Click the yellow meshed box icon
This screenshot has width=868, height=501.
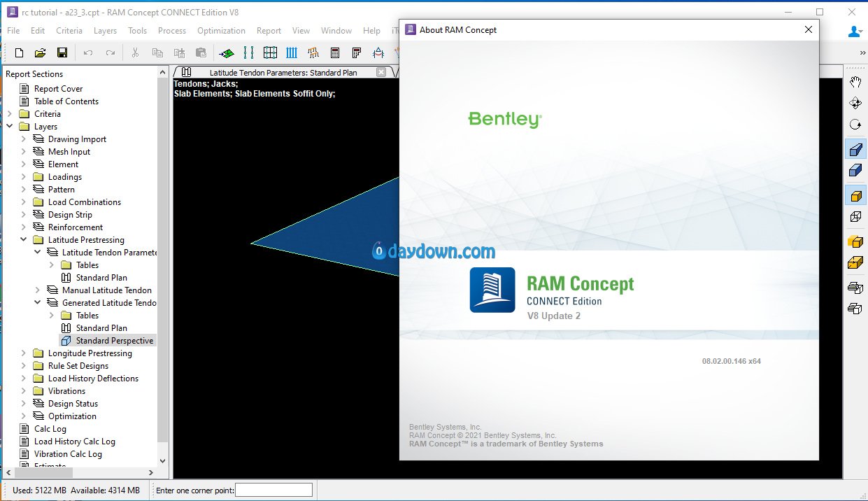(x=855, y=263)
